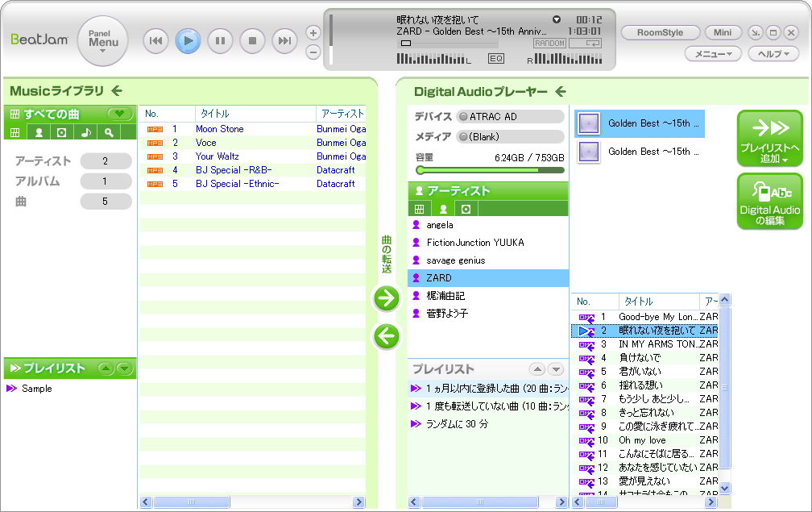Open the 1ヵ月以内に登録した曲 playlist
Image resolution: width=812 pixels, height=512 pixels.
(488, 388)
